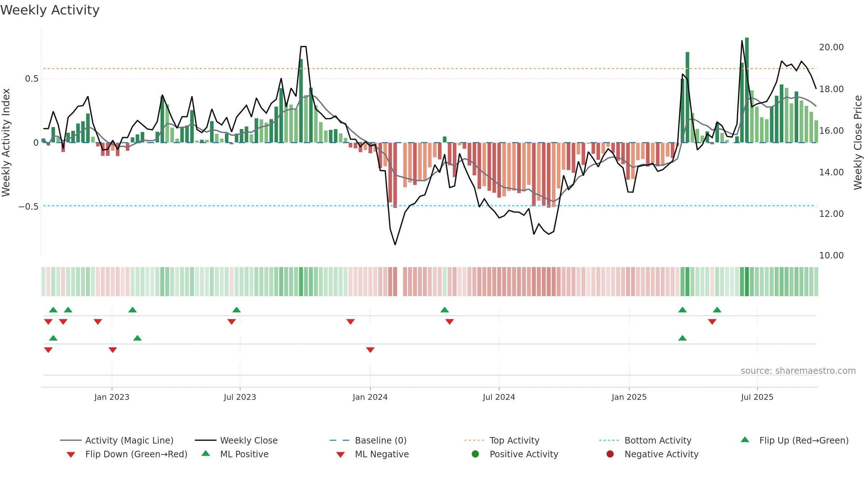Click the Negative Activity red circle icon

(x=610, y=454)
